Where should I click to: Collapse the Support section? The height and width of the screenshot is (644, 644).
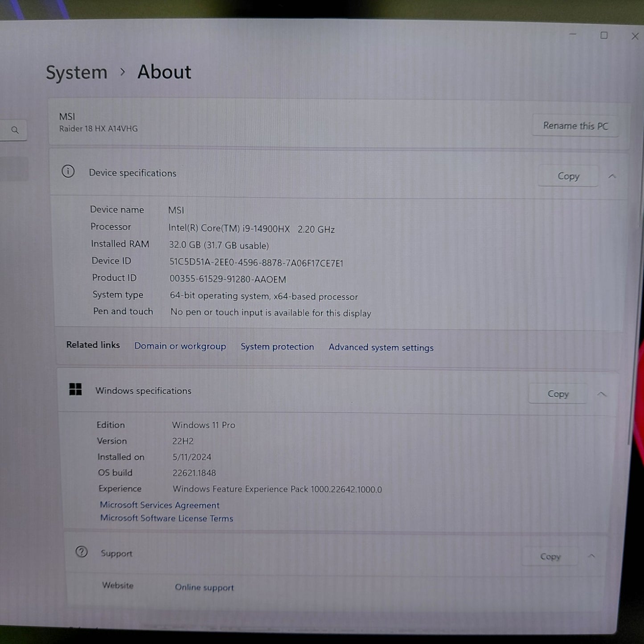point(591,556)
